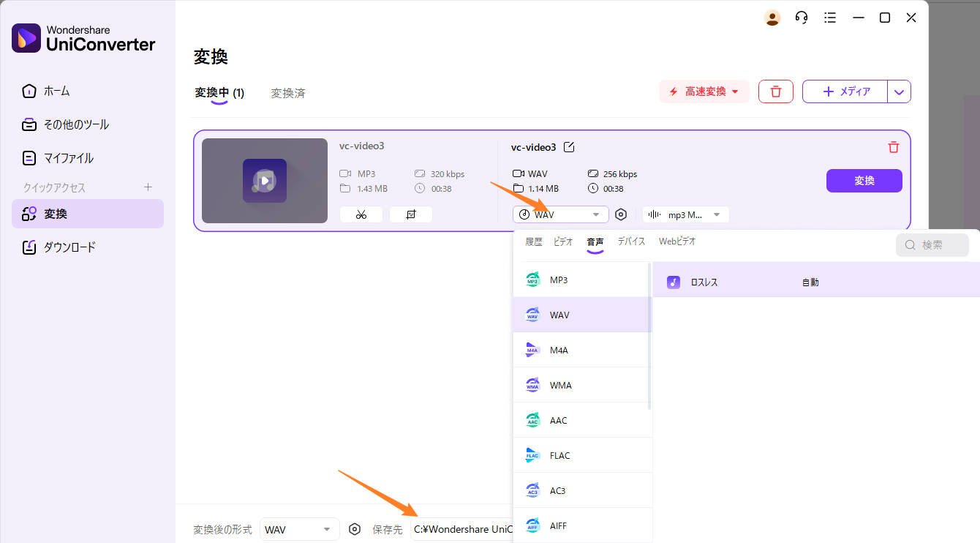Click the 検索 search field

932,245
